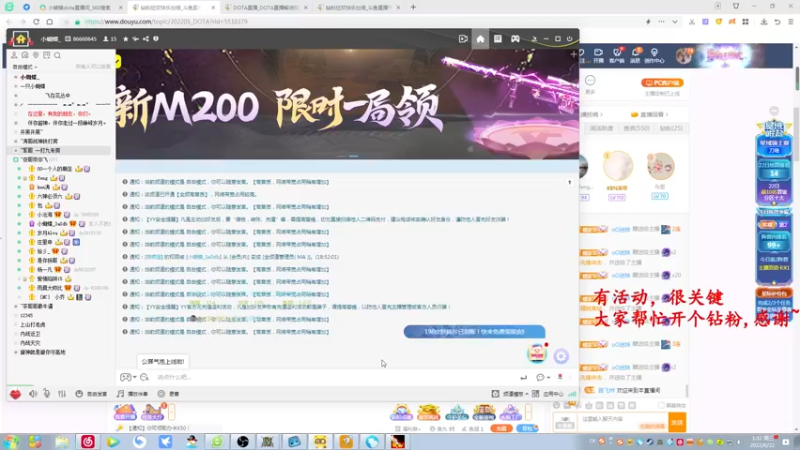
Task: Click the scroll-to-top arrow in chat area
Action: [x=569, y=182]
